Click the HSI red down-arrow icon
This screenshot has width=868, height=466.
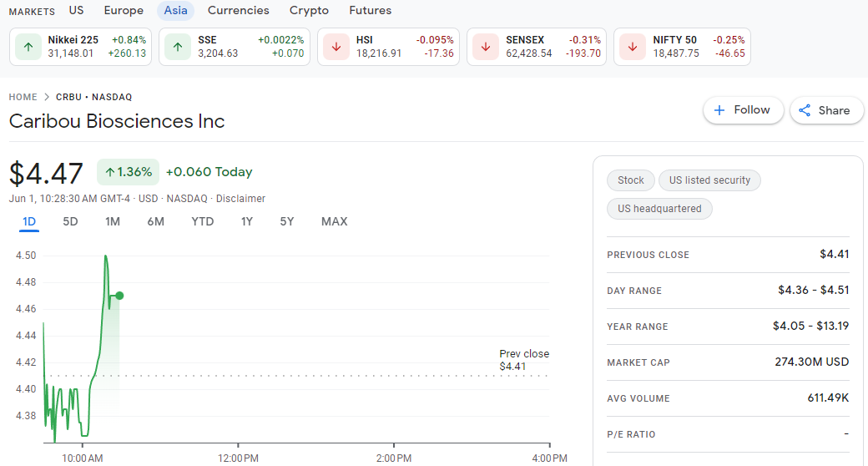point(336,47)
